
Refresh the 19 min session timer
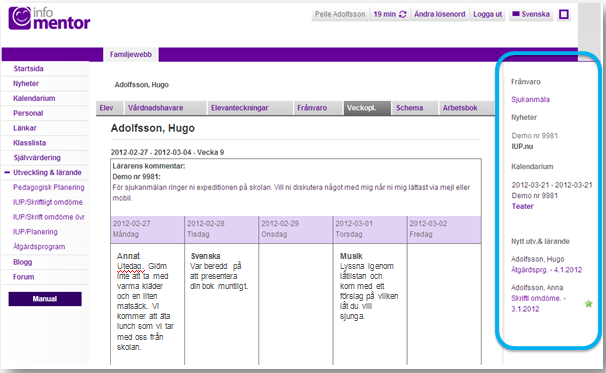[x=403, y=14]
